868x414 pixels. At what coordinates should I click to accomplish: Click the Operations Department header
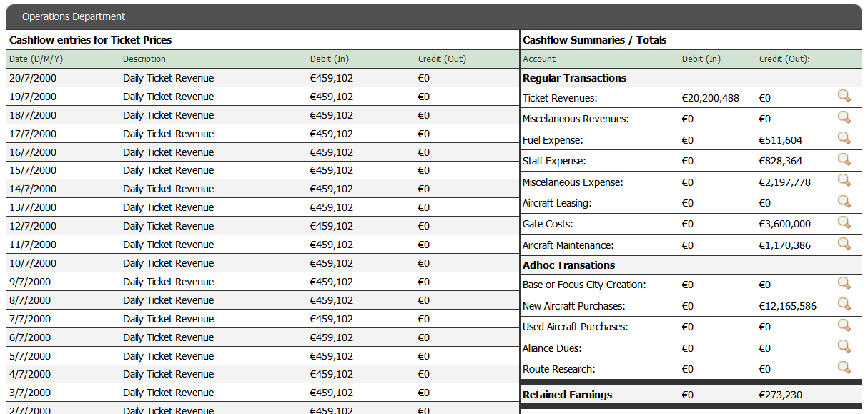[x=74, y=16]
